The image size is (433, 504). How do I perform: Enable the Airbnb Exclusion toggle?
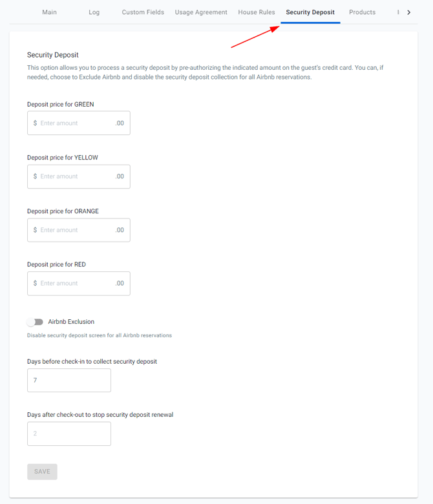(x=35, y=322)
